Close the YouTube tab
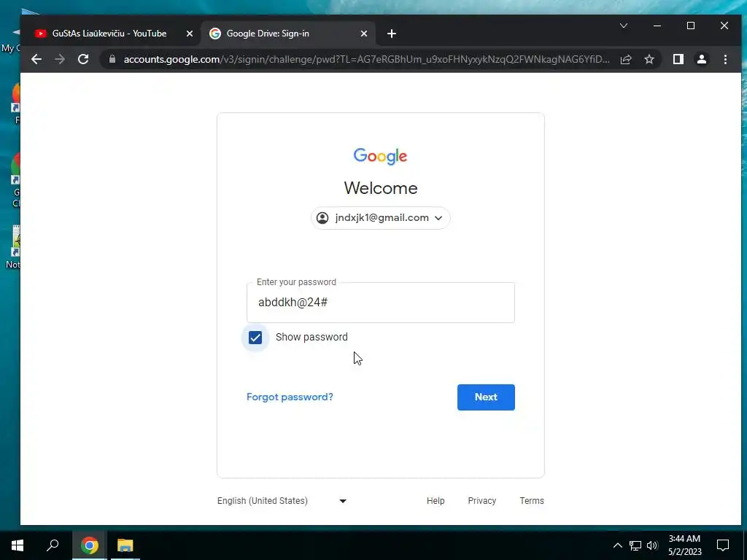 click(x=190, y=34)
